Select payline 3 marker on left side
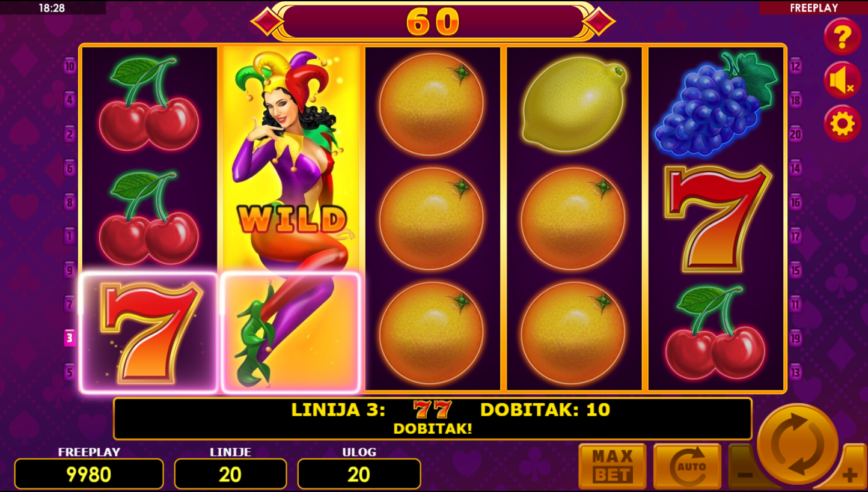Screen dimensions: 868x492 coord(70,338)
